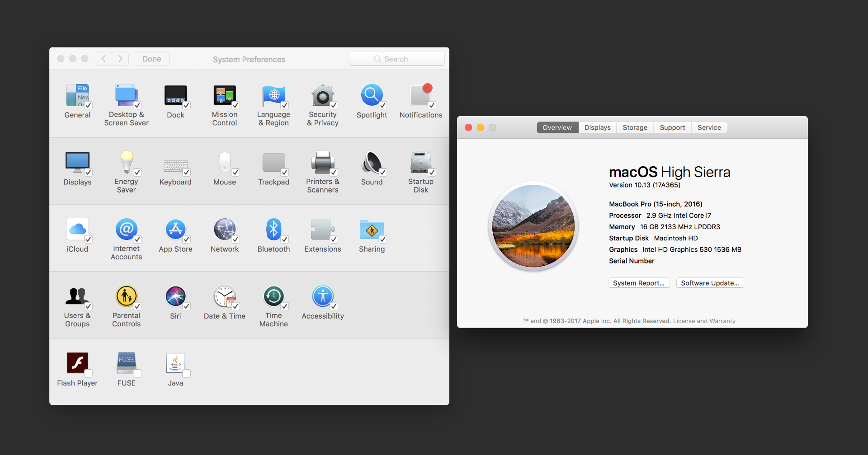Uncheck the Notifications pane checkbox
868x455 pixels.
pos(432,105)
